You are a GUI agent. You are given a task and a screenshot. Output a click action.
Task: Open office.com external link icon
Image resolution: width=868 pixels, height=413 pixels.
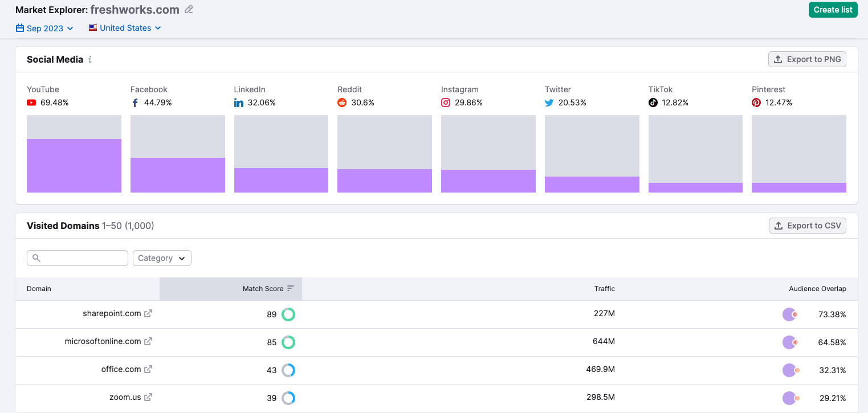point(148,369)
